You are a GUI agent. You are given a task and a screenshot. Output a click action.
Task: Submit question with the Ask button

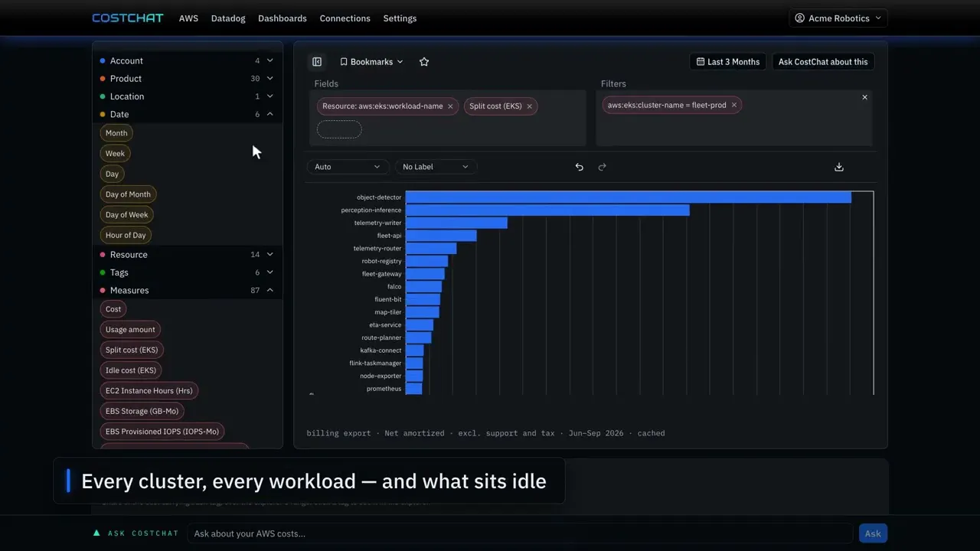pos(873,534)
